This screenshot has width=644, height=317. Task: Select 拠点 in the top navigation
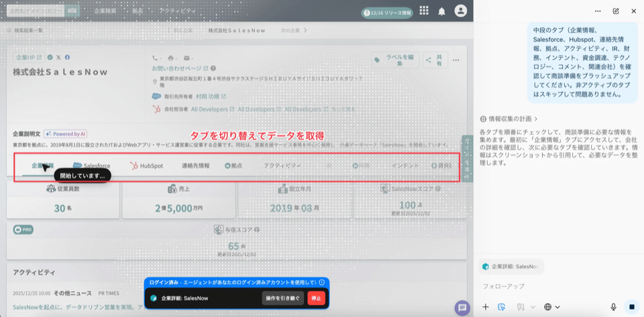(137, 11)
